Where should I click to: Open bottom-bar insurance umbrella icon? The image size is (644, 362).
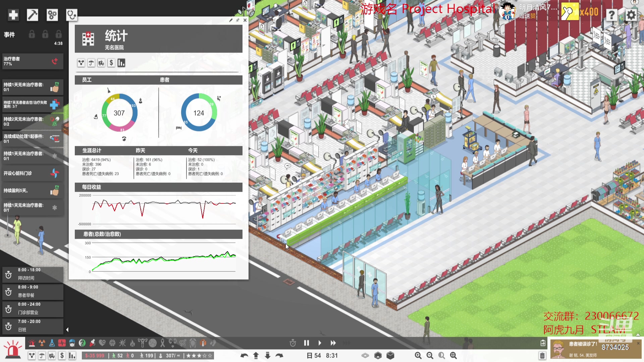click(x=42, y=356)
